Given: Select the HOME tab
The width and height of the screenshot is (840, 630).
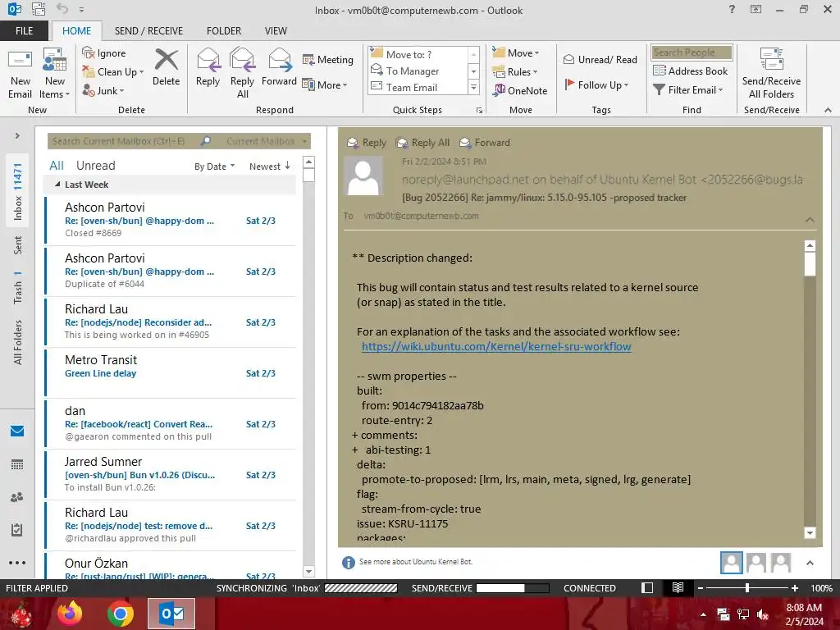Looking at the screenshot, I should click(x=76, y=31).
